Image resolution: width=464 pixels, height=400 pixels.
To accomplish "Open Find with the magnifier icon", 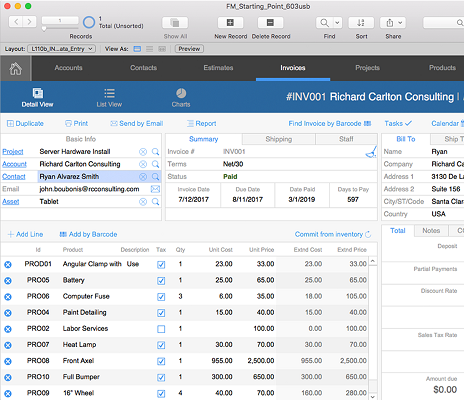I will pyautogui.click(x=324, y=23).
